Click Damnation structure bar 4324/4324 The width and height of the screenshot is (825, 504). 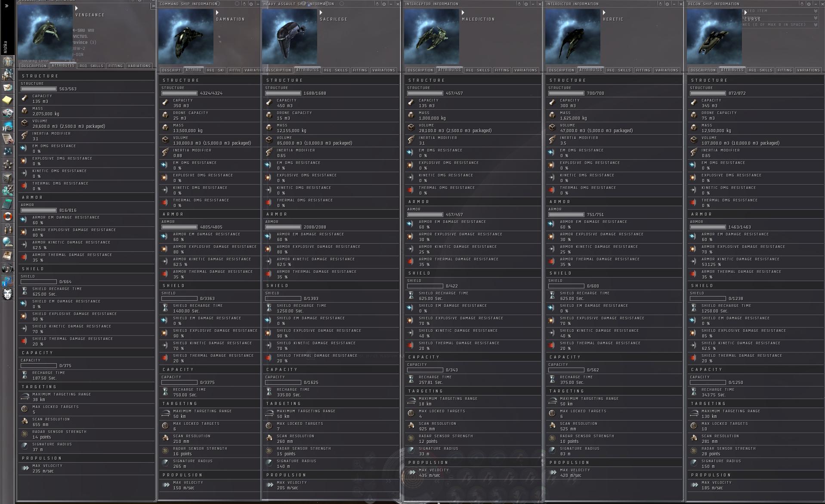click(179, 93)
